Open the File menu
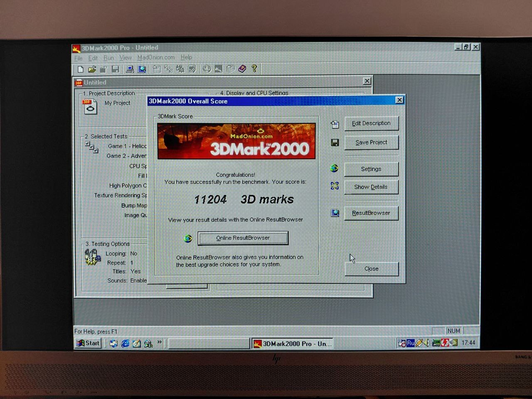This screenshot has height=399, width=532. tap(78, 58)
